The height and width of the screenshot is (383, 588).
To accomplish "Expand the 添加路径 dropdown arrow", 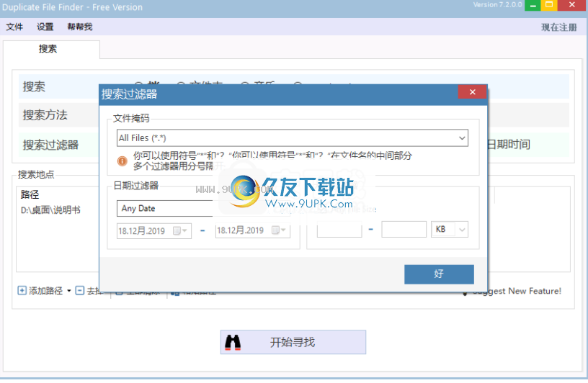I will click(x=69, y=291).
